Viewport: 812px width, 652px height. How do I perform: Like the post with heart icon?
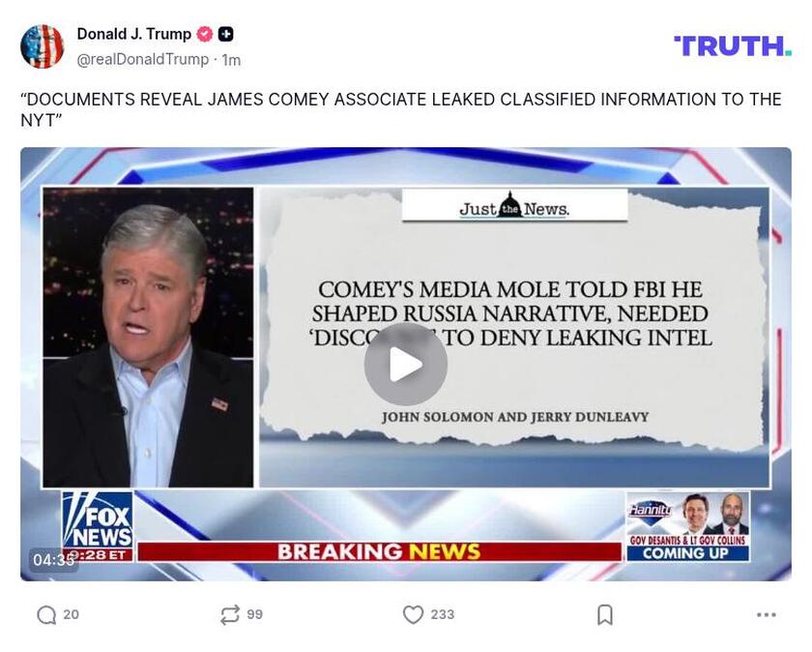pos(413,614)
